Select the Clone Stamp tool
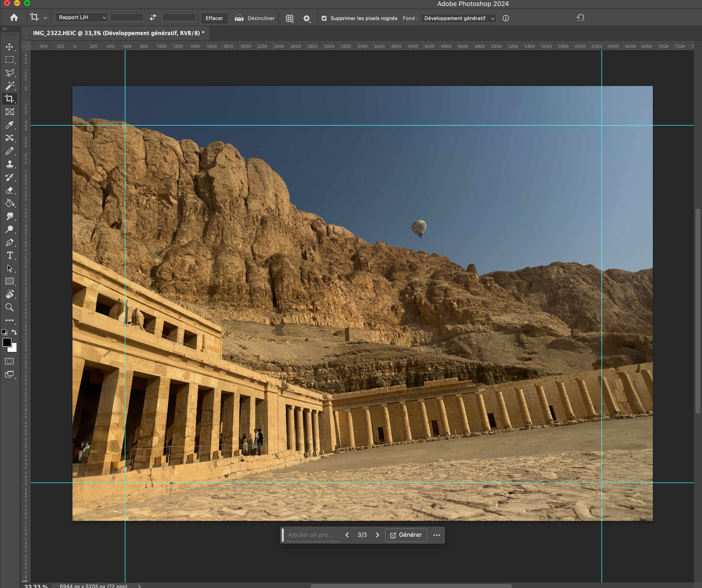This screenshot has width=702, height=588. tap(10, 164)
